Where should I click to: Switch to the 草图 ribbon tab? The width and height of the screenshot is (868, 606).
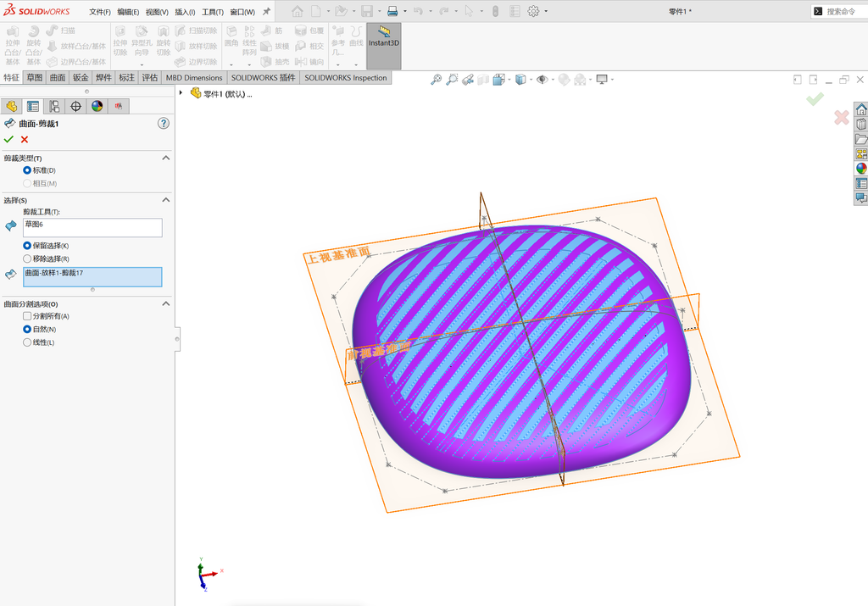[34, 78]
